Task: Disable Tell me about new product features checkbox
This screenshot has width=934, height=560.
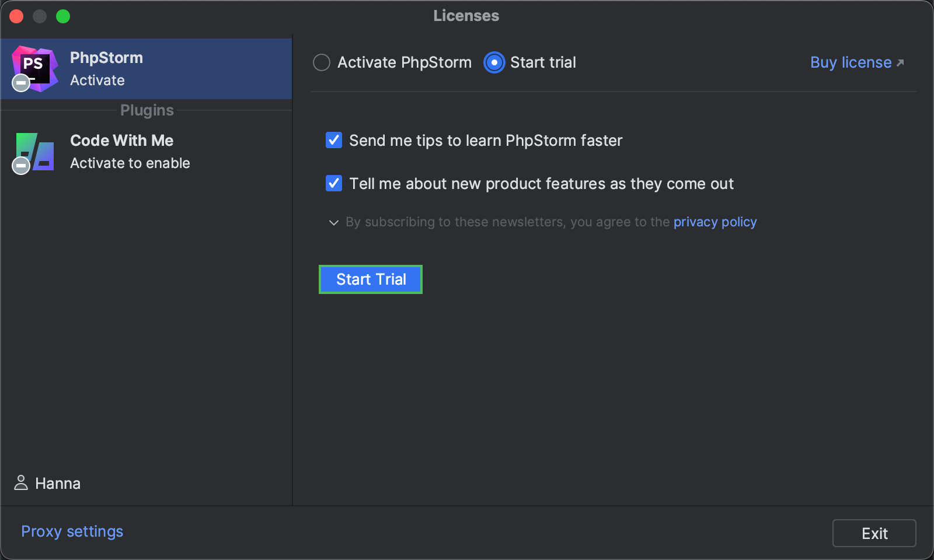Action: (x=333, y=183)
